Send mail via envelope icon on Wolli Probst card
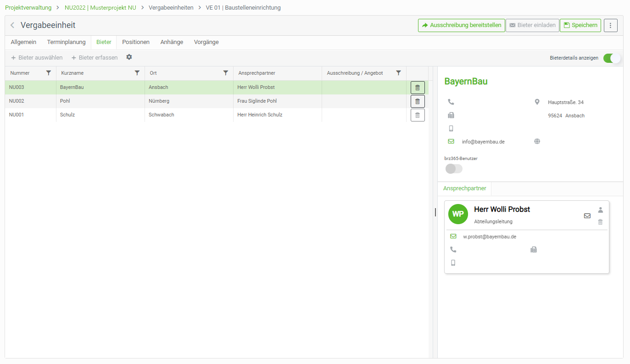 pyautogui.click(x=587, y=215)
